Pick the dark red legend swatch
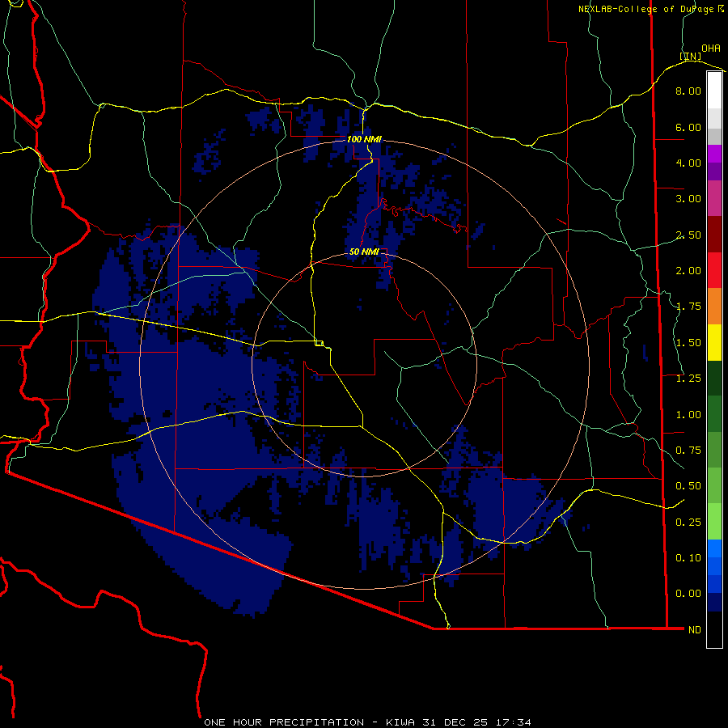 click(714, 235)
